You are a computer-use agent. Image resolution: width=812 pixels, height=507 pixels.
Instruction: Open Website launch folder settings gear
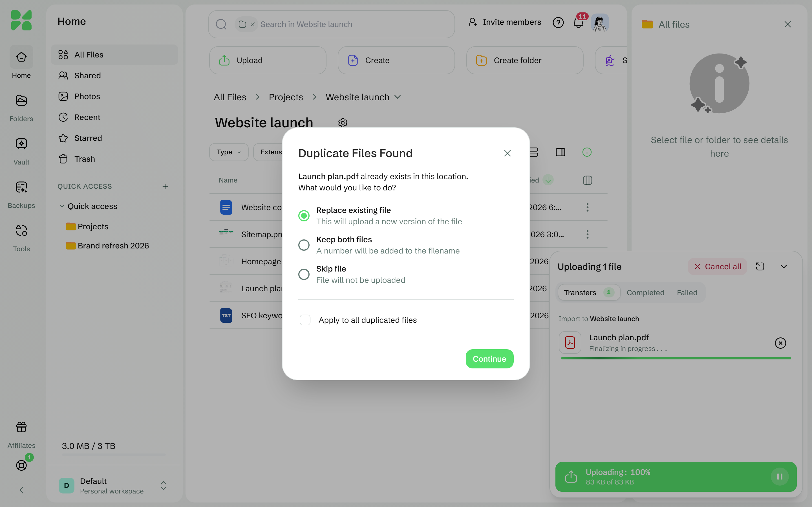point(343,123)
